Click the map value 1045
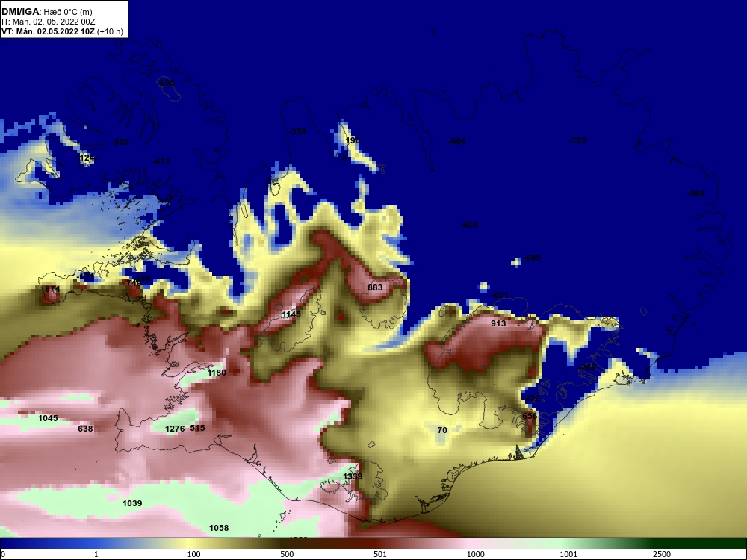Screen dimensions: 747x560 point(48,418)
